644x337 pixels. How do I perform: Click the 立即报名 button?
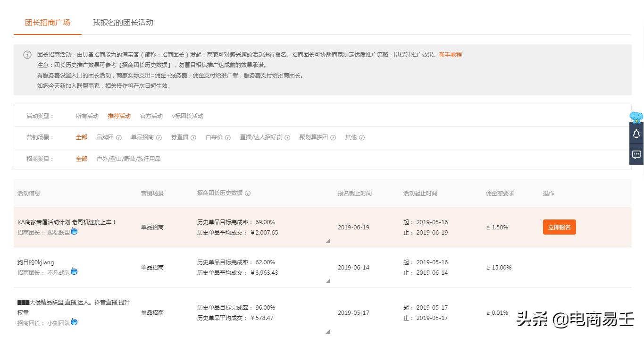click(559, 227)
